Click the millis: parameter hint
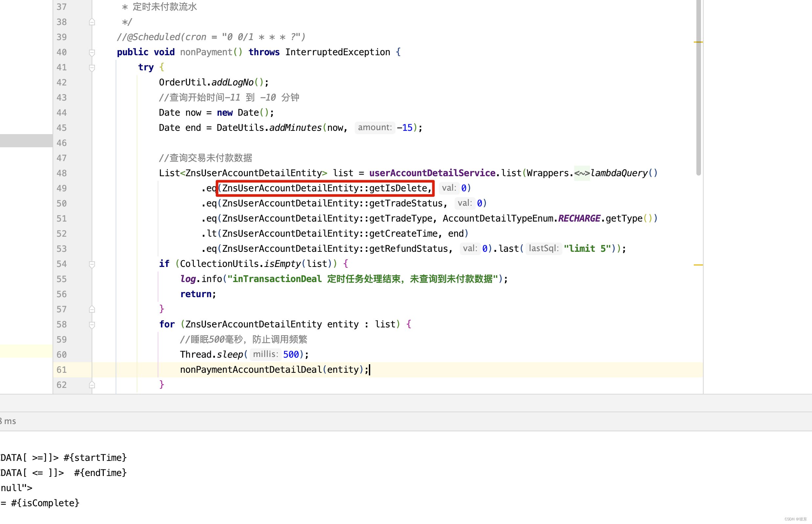 (x=265, y=355)
